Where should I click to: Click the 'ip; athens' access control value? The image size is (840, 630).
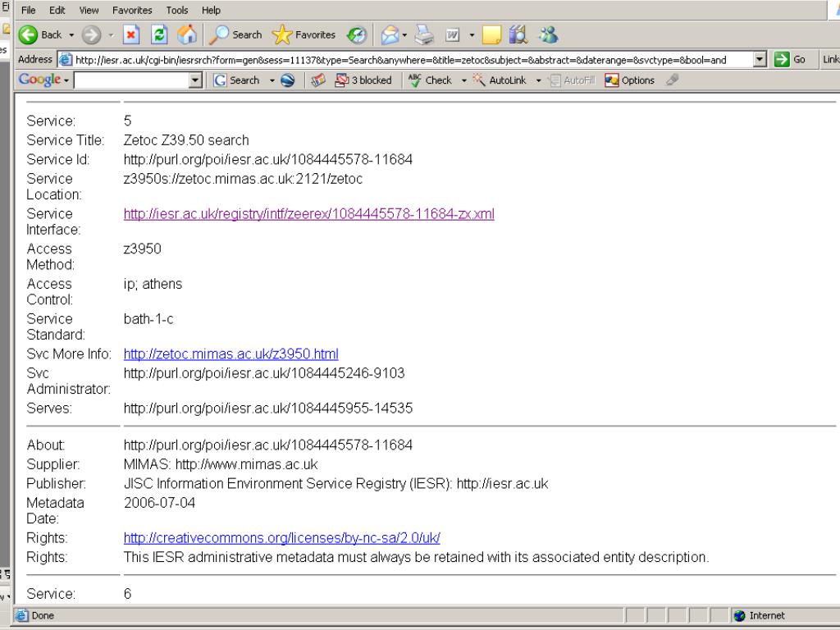coord(153,284)
